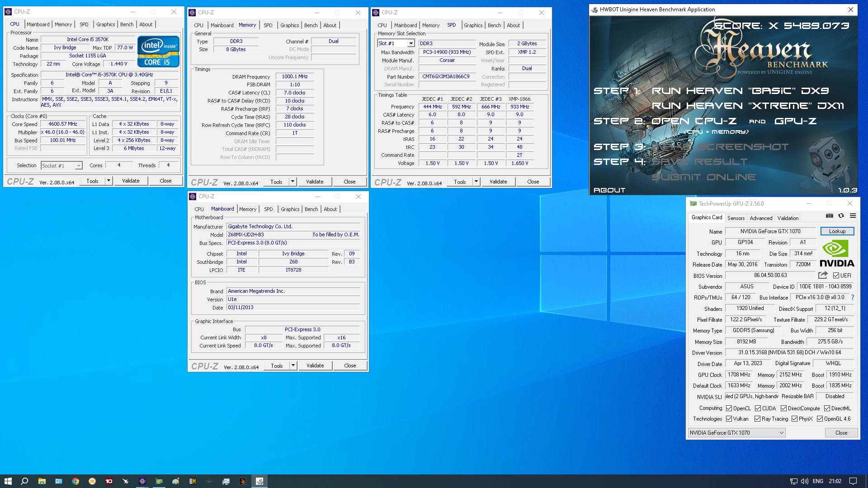Toggle the DirectML checkbox
Screen dimensions: 868x488
coord(827,408)
